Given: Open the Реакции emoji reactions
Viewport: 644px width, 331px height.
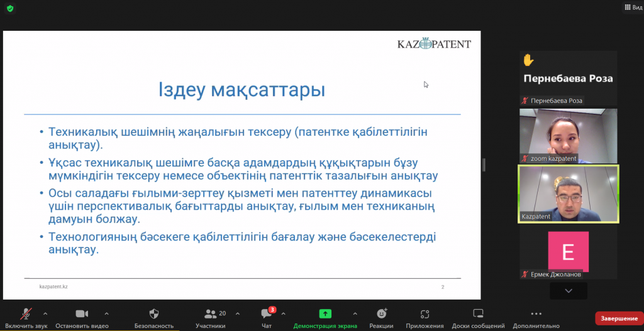Looking at the screenshot, I should 381,317.
